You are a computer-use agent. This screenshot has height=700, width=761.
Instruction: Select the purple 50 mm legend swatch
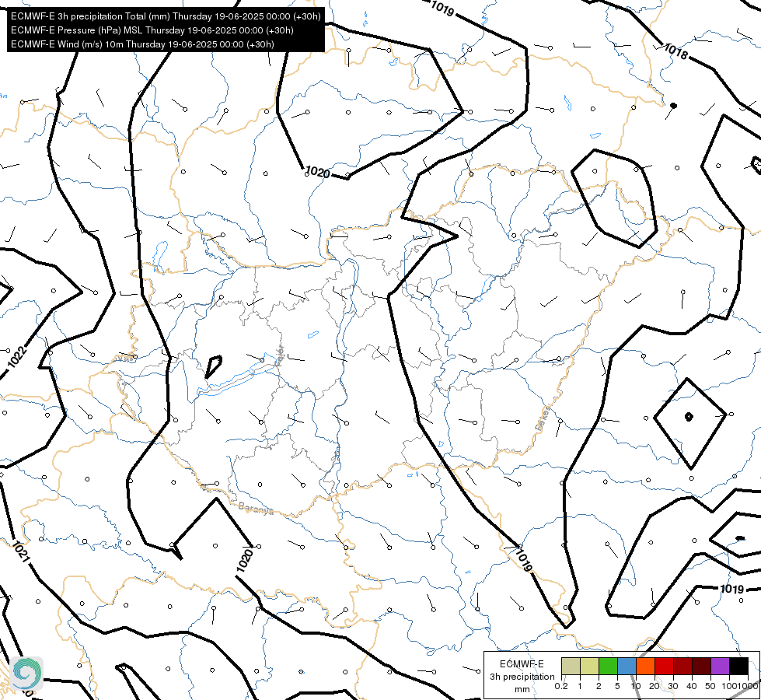tap(721, 667)
